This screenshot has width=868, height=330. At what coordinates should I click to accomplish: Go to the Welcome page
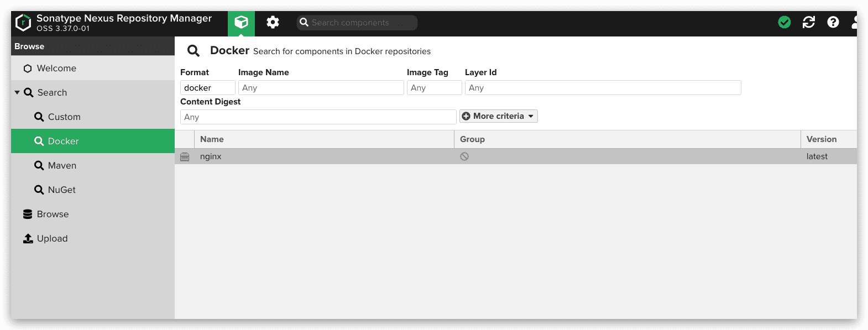(56, 69)
